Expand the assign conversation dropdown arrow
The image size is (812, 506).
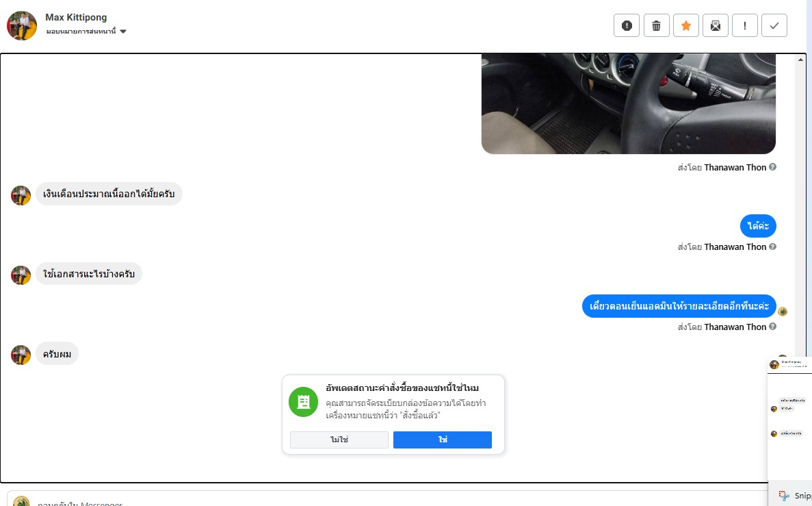tap(123, 31)
